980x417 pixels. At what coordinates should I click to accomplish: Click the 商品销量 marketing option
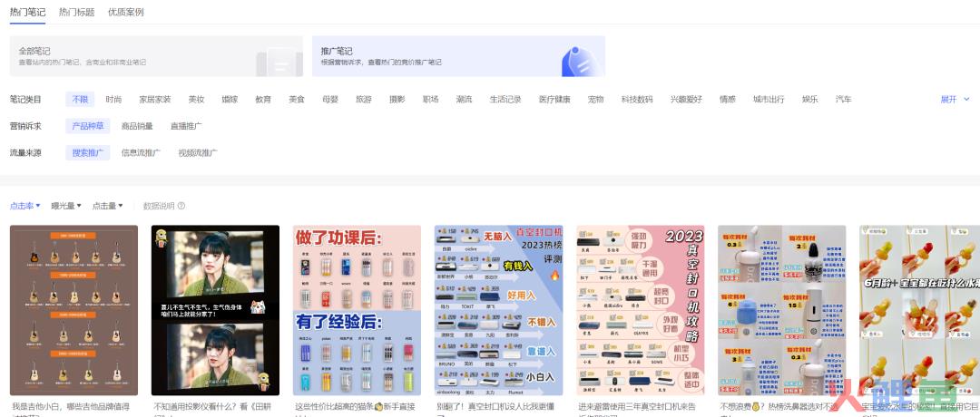click(137, 126)
